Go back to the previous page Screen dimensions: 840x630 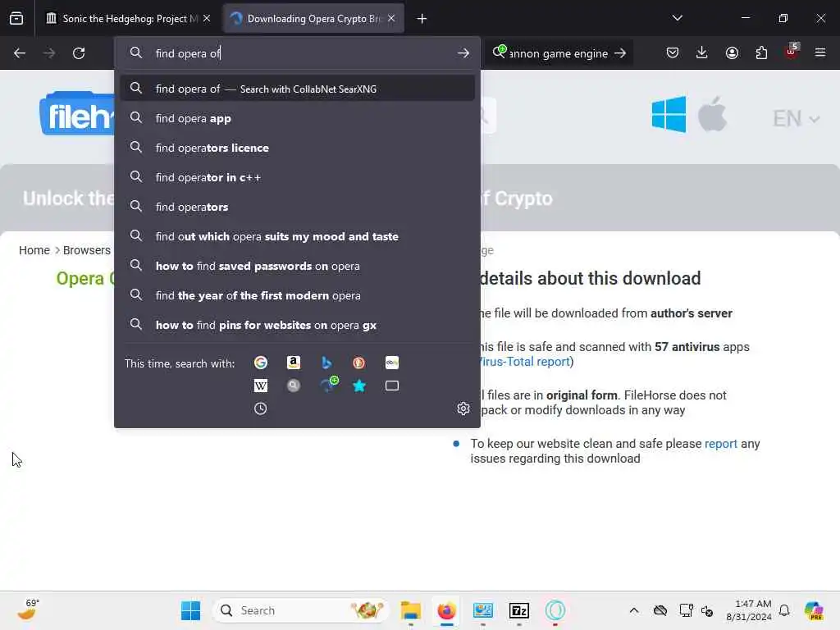[20, 53]
